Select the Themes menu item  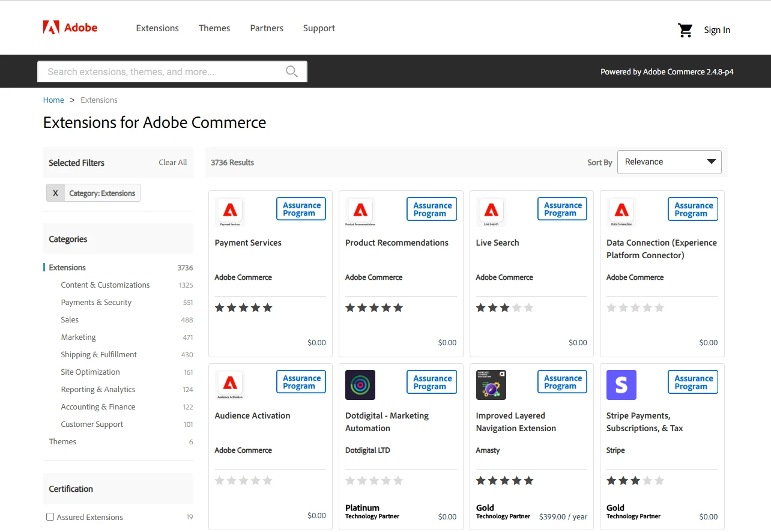pos(214,28)
